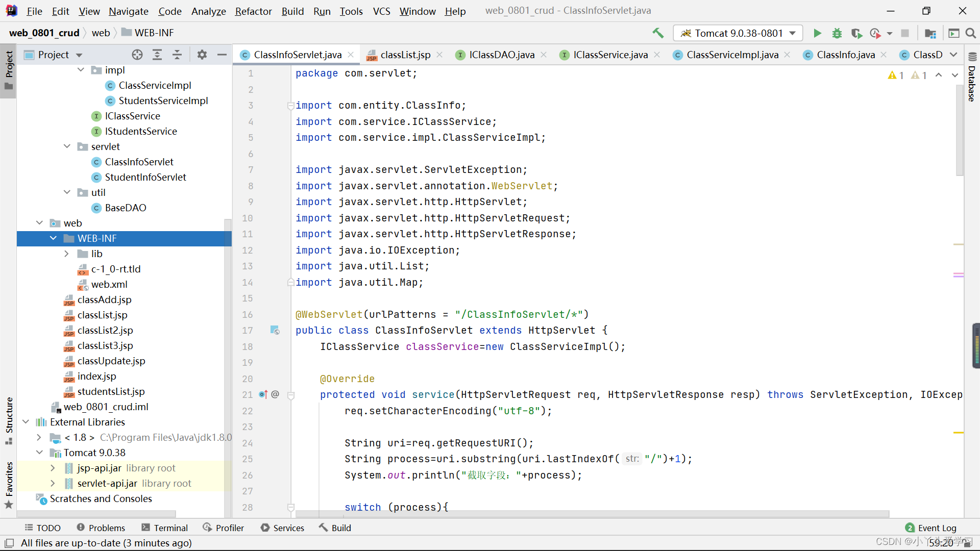Open Project panel settings gear
The image size is (980, 551).
tap(202, 55)
